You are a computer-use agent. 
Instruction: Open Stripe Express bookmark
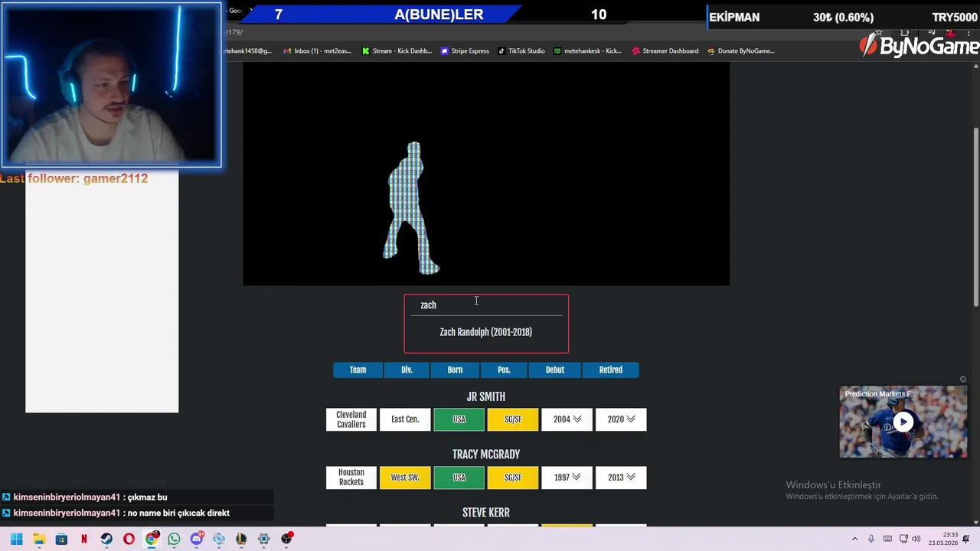tap(465, 51)
